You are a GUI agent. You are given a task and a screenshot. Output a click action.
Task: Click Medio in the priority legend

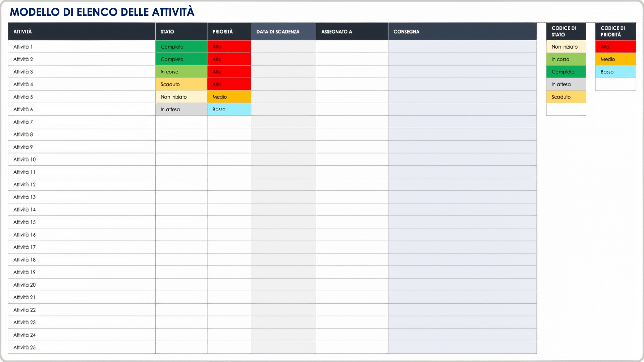[615, 59]
